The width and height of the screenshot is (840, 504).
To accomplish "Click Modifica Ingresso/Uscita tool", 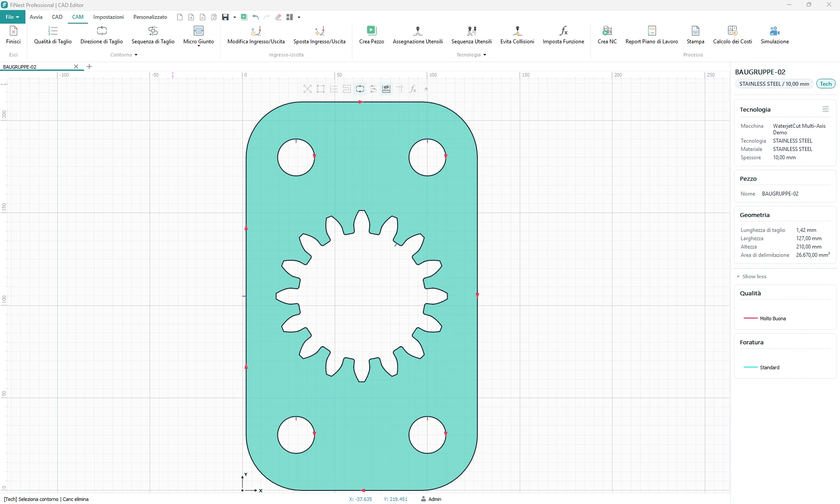I will tap(256, 35).
